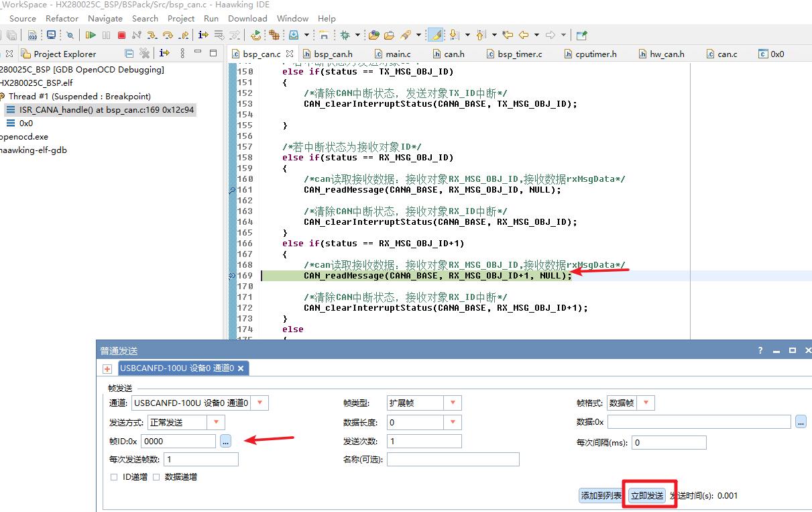Click the Suspend pause icon
Image resolution: width=812 pixels, height=512 pixels.
click(106, 35)
